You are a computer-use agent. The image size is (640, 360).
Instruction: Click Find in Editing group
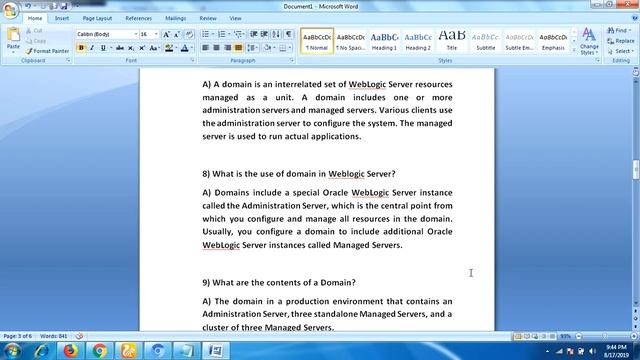click(x=619, y=31)
